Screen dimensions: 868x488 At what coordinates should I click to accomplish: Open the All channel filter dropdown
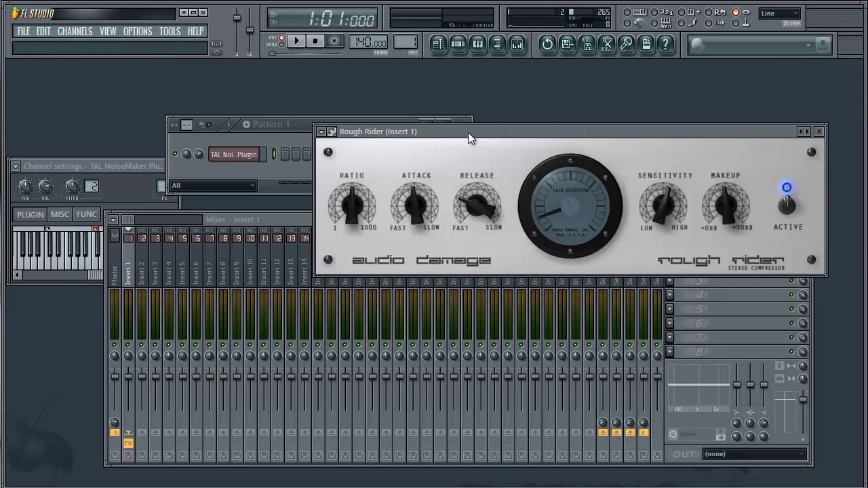click(213, 186)
